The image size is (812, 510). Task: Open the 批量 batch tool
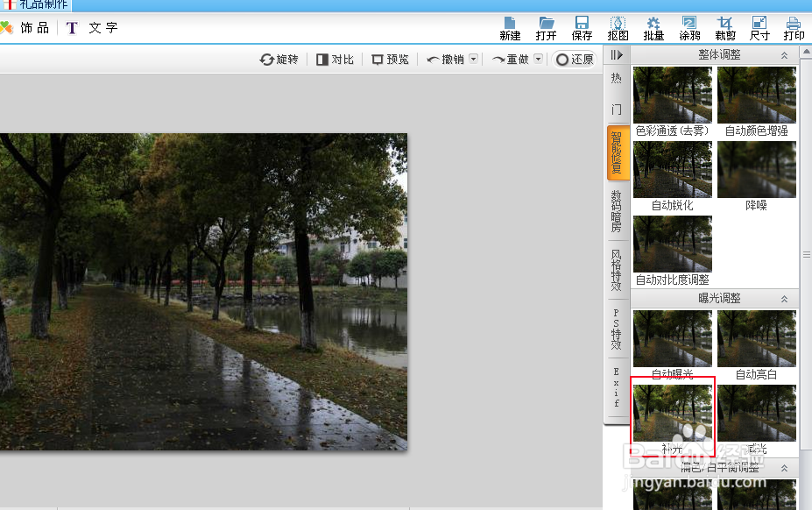(653, 29)
